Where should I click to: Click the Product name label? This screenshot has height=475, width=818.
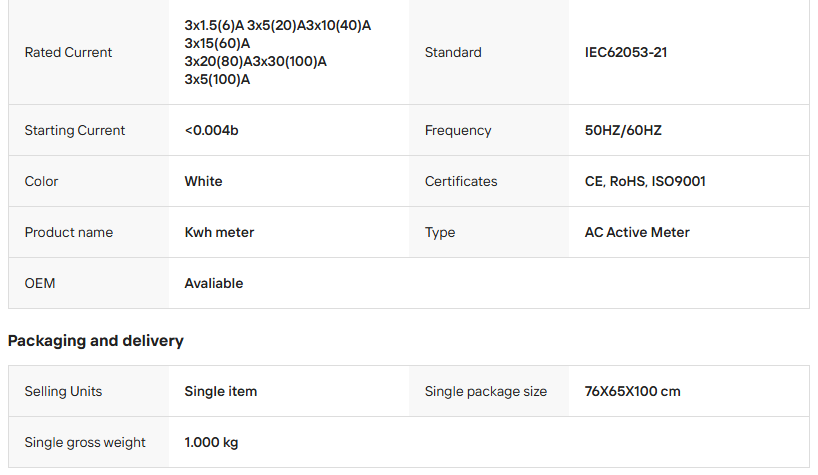(x=69, y=232)
